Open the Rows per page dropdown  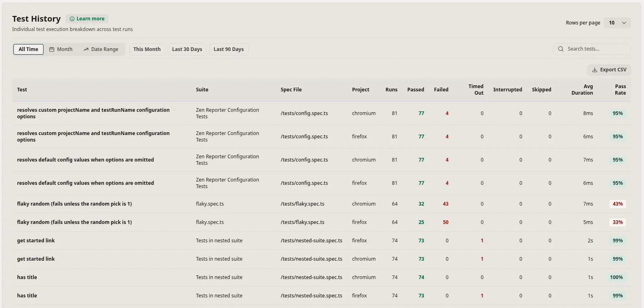pos(617,23)
